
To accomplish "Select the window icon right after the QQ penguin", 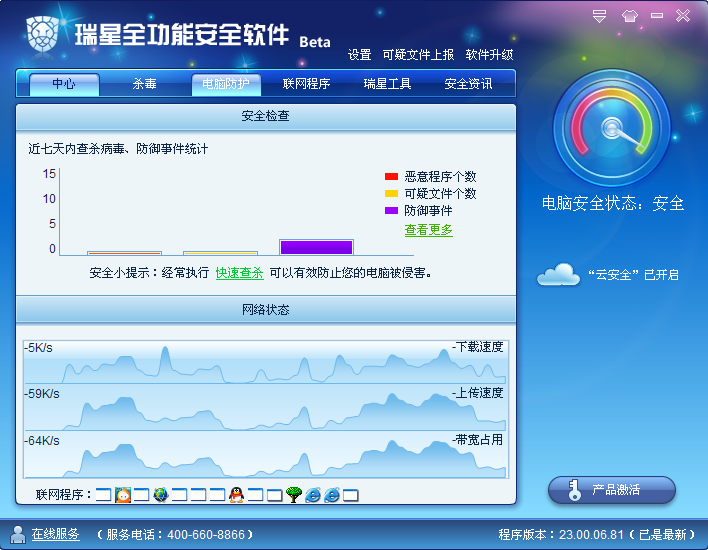I will coord(255,495).
